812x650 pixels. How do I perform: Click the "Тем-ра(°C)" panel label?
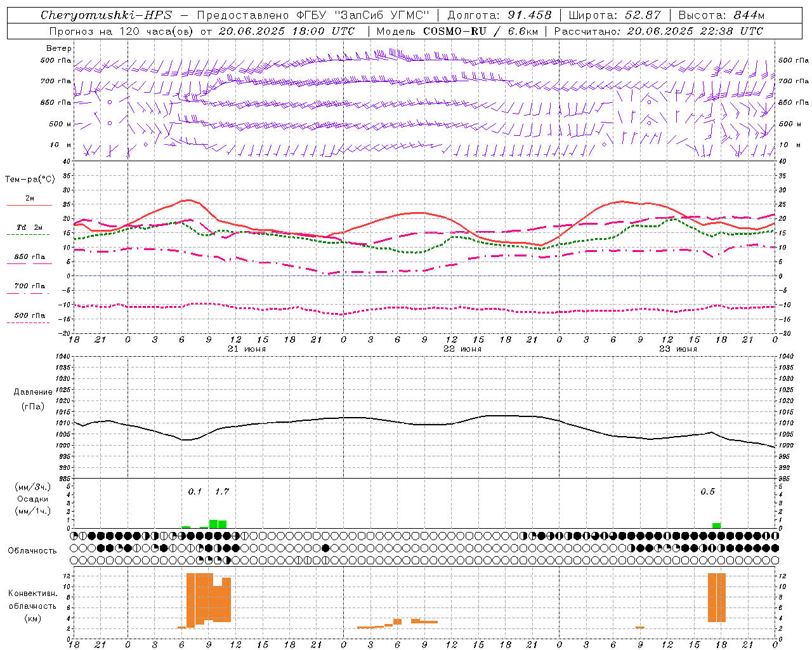(30, 180)
